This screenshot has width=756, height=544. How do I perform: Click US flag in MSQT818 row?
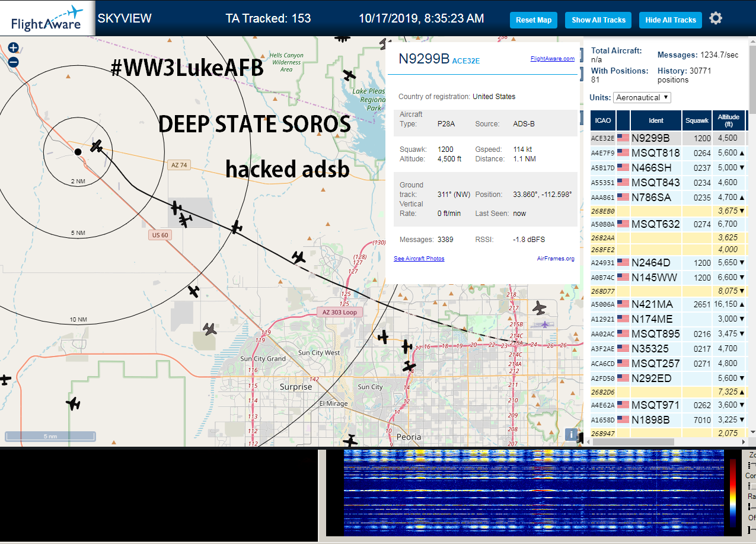click(623, 153)
